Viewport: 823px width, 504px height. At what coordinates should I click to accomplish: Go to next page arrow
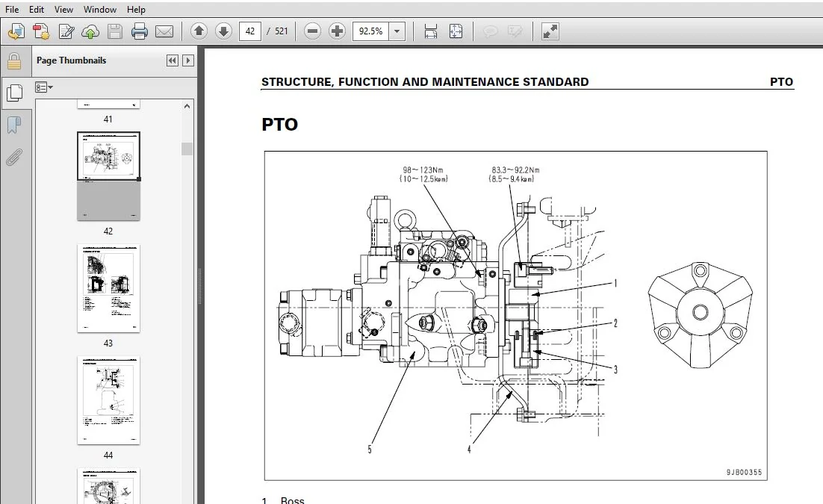(223, 31)
